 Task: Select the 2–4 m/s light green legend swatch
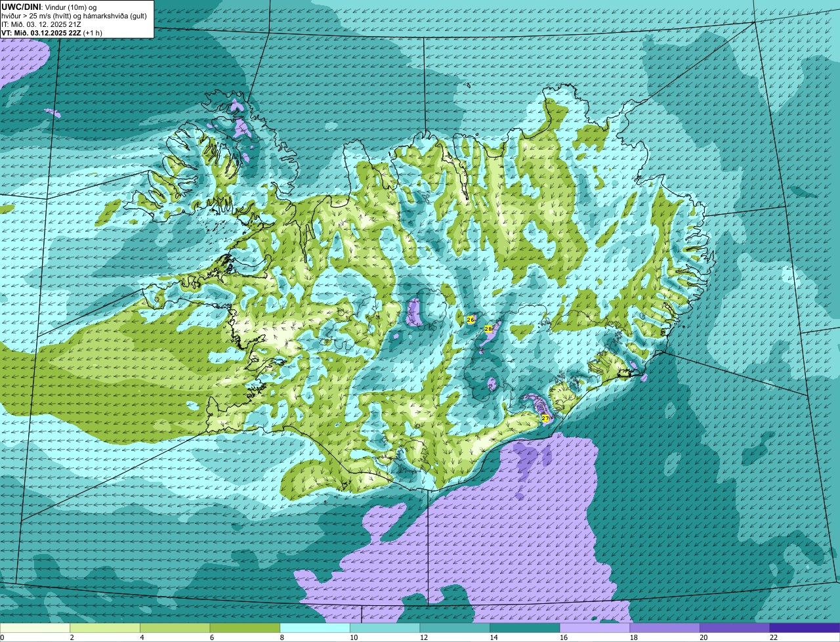point(105,628)
